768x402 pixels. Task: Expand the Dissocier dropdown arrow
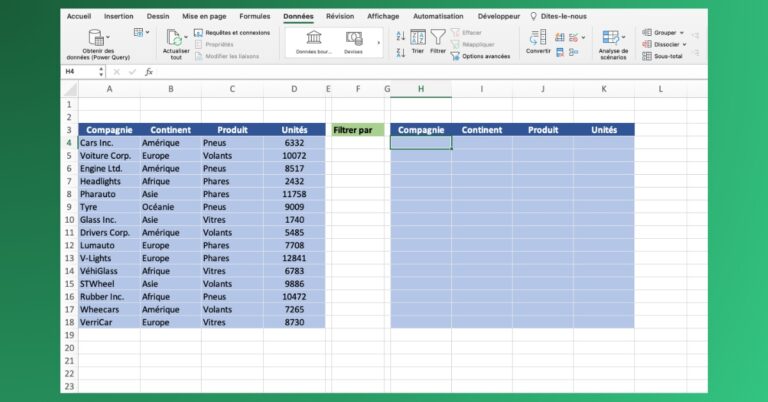pyautogui.click(x=685, y=44)
